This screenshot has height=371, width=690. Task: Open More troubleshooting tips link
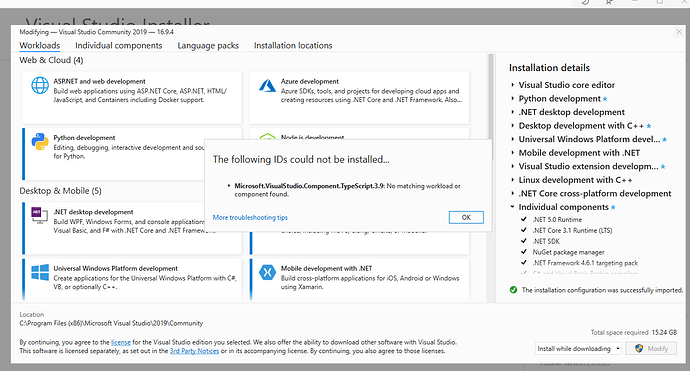tap(250, 217)
